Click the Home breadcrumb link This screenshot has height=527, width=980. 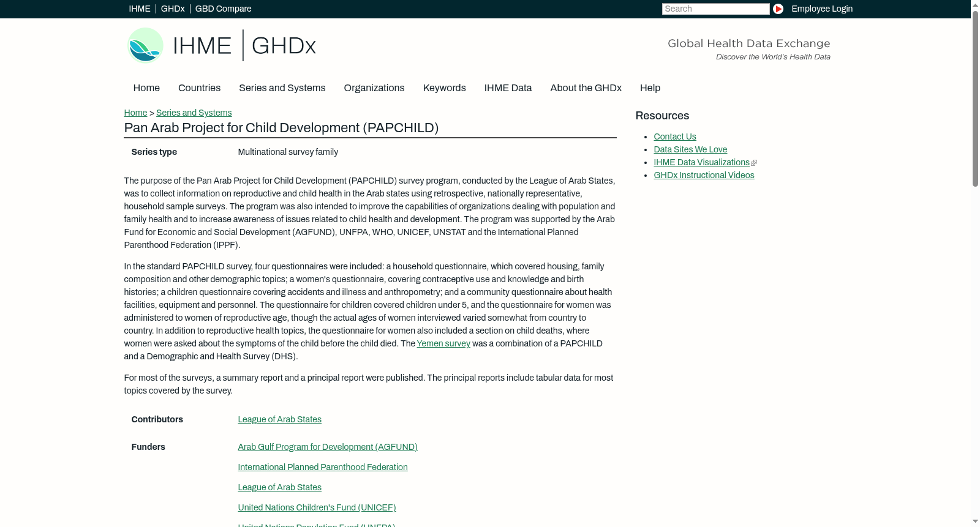(135, 113)
